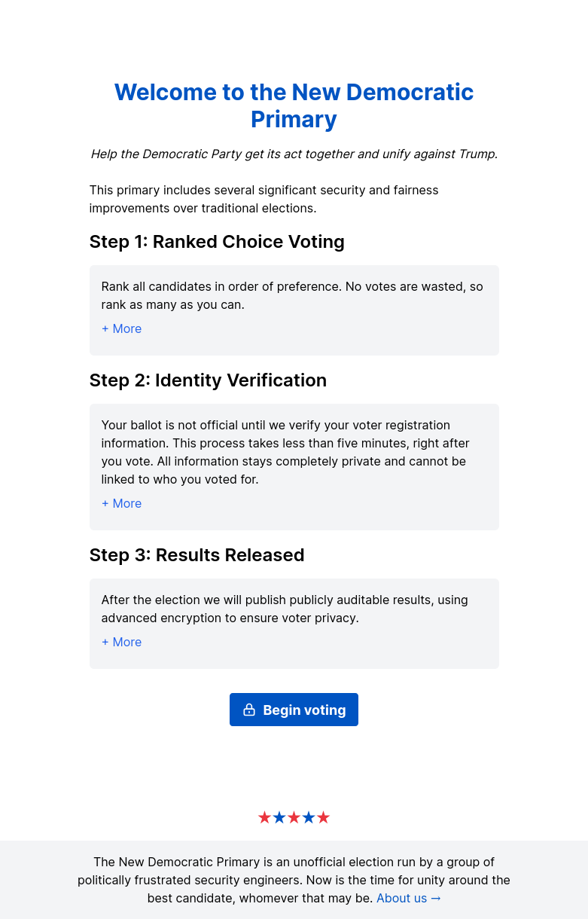This screenshot has height=919, width=588.
Task: Click the italic tagline about unifying against Trump
Action: (x=294, y=154)
